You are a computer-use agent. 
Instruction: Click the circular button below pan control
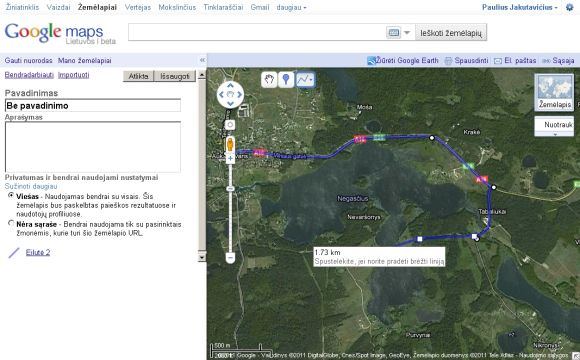click(x=230, y=125)
